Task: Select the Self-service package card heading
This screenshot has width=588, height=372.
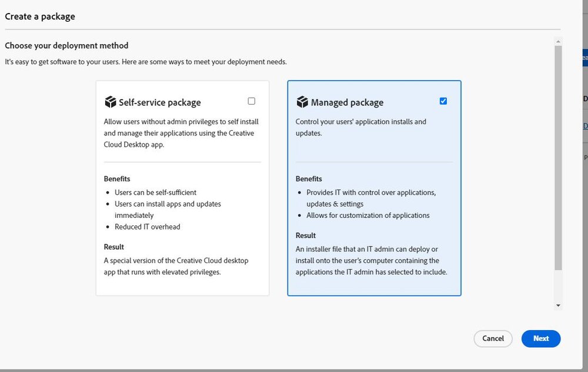Action: (160, 102)
